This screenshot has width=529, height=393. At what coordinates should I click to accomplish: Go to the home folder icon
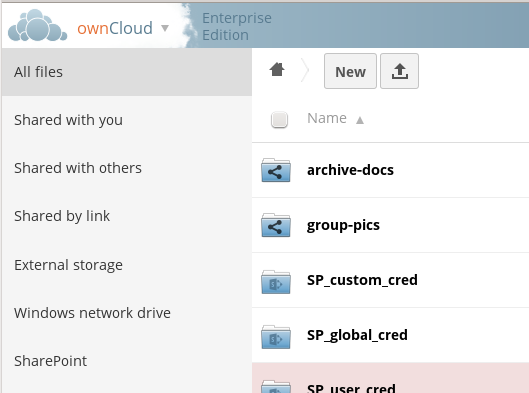click(x=277, y=70)
